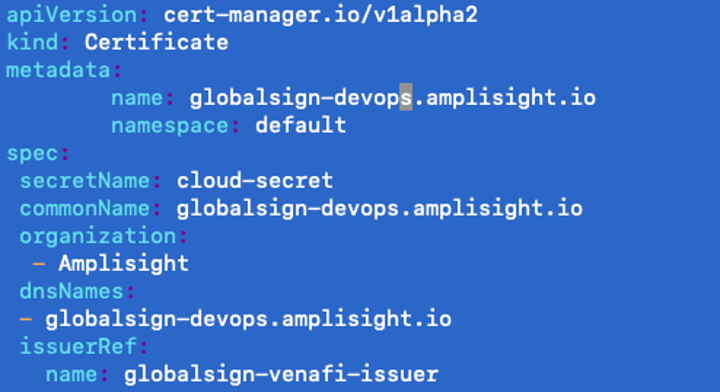Click the highlighted cursor in devops
Image resolution: width=720 pixels, height=392 pixels.
[x=406, y=97]
